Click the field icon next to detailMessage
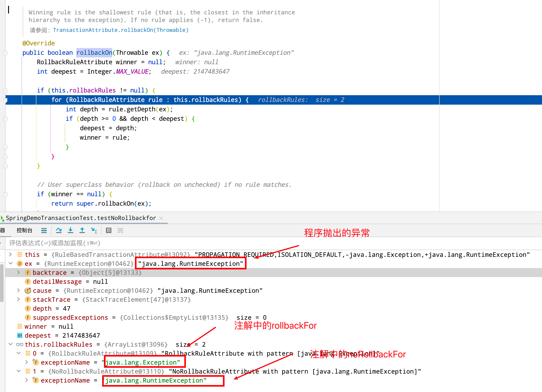The height and width of the screenshot is (392, 542). 28,282
